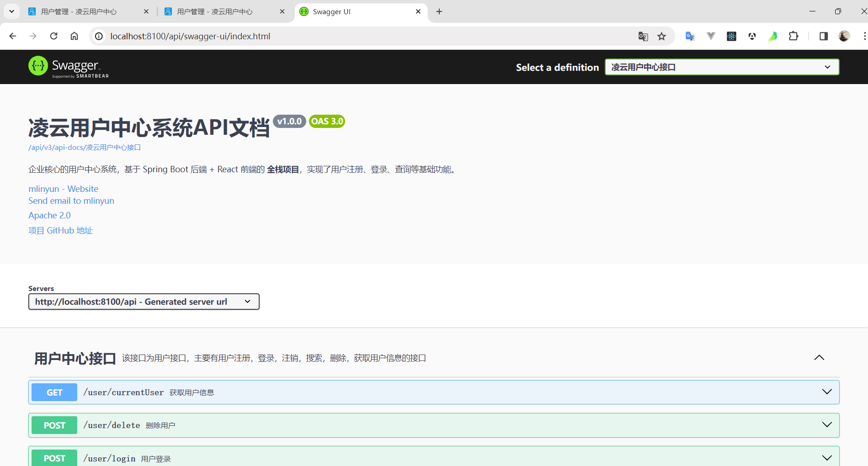Screen dimensions: 868x466
Task: Bookmark this page with the star icon
Action: tap(661, 37)
